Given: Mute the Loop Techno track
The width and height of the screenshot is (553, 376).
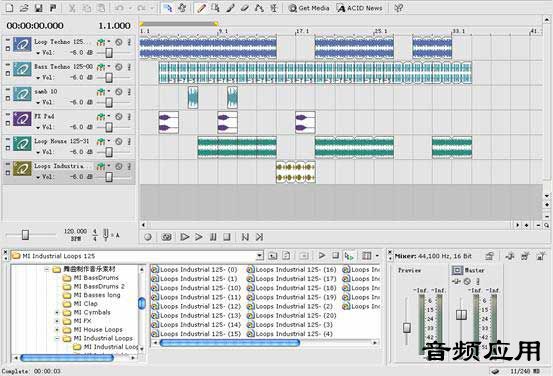Looking at the screenshot, I should (x=119, y=42).
